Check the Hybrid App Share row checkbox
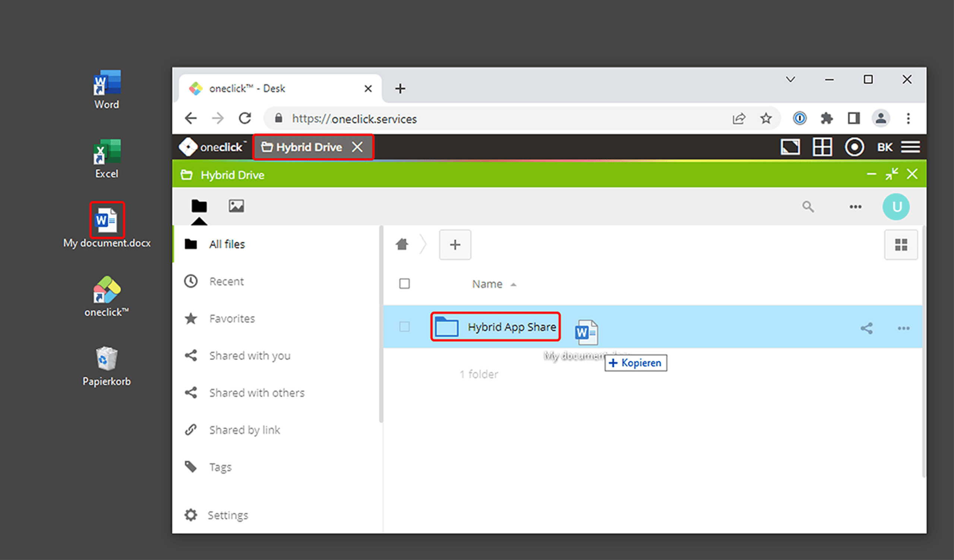954x560 pixels. [x=404, y=327]
